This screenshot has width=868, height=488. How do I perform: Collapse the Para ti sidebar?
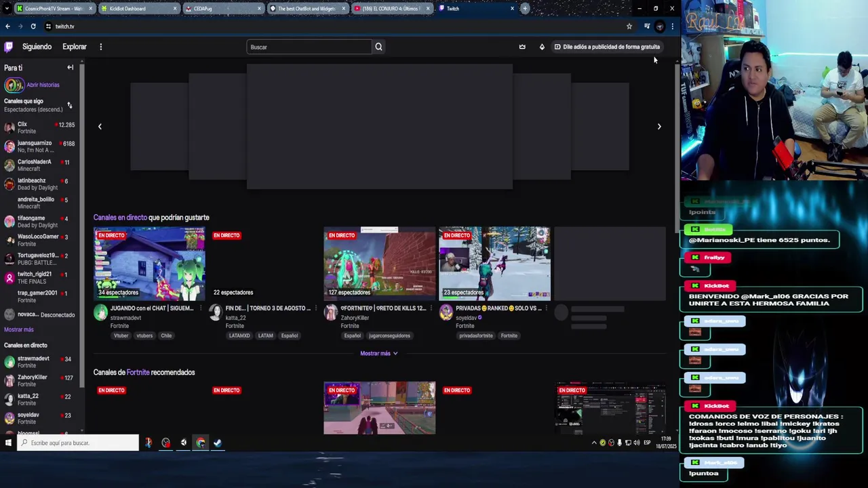coord(70,68)
